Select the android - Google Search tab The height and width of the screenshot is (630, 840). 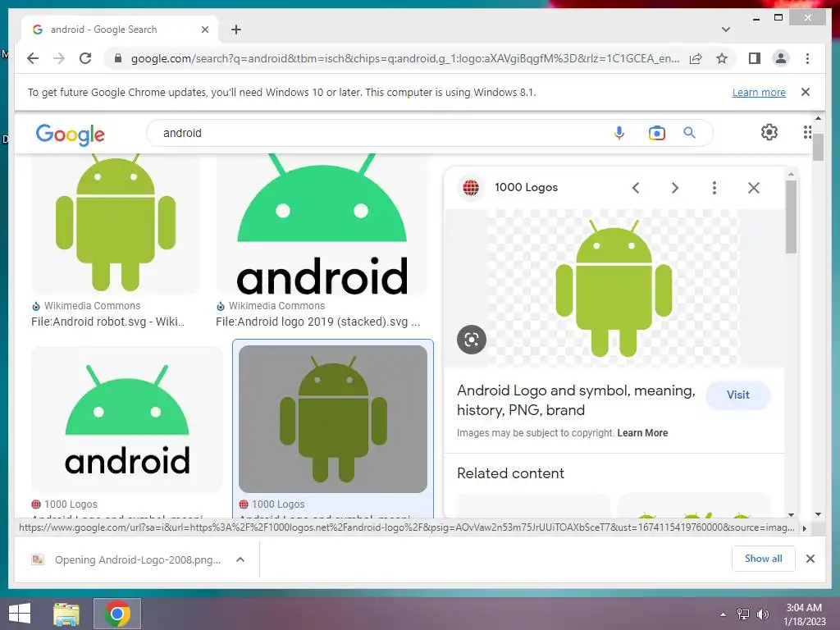point(119,30)
